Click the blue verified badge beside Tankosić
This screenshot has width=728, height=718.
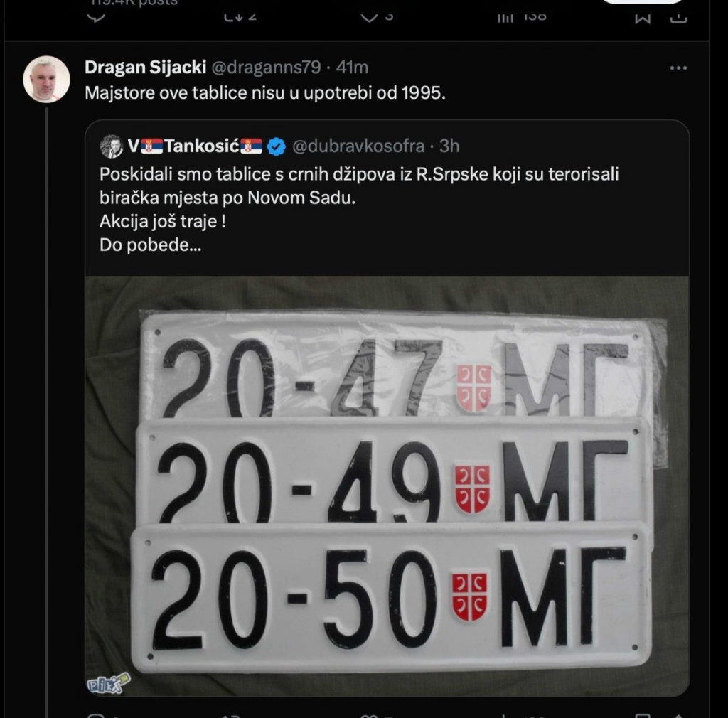(277, 146)
